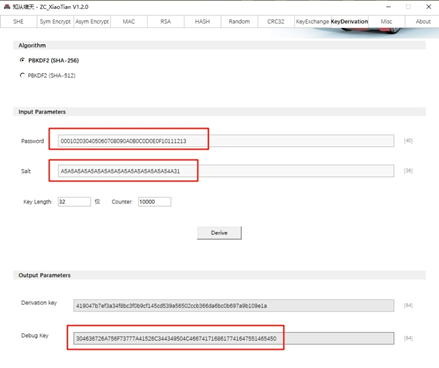Open the Misc tab
439x368 pixels.
pyautogui.click(x=386, y=21)
